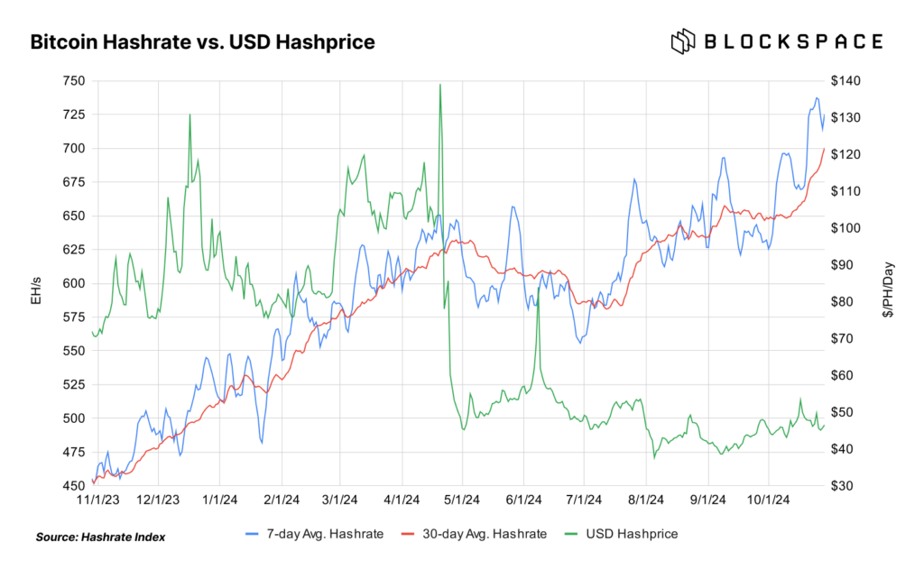Click the 675 left axis label
The width and height of the screenshot is (924, 570).
coord(74,182)
